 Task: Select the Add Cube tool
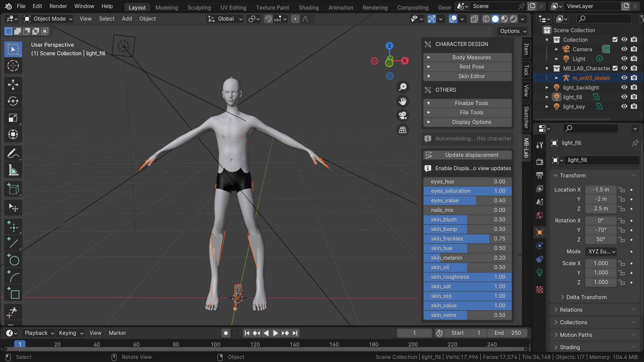13,189
